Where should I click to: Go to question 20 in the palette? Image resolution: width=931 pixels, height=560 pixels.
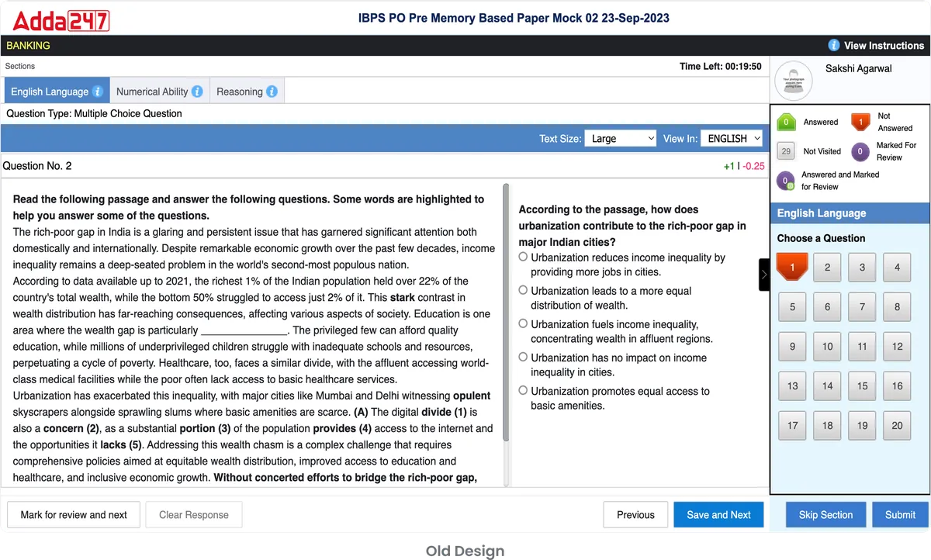897,425
